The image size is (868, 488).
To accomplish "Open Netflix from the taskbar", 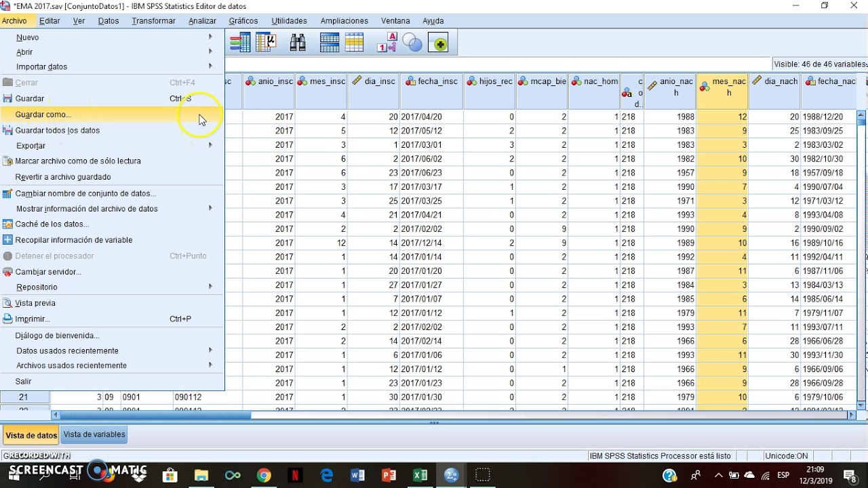I will point(295,475).
